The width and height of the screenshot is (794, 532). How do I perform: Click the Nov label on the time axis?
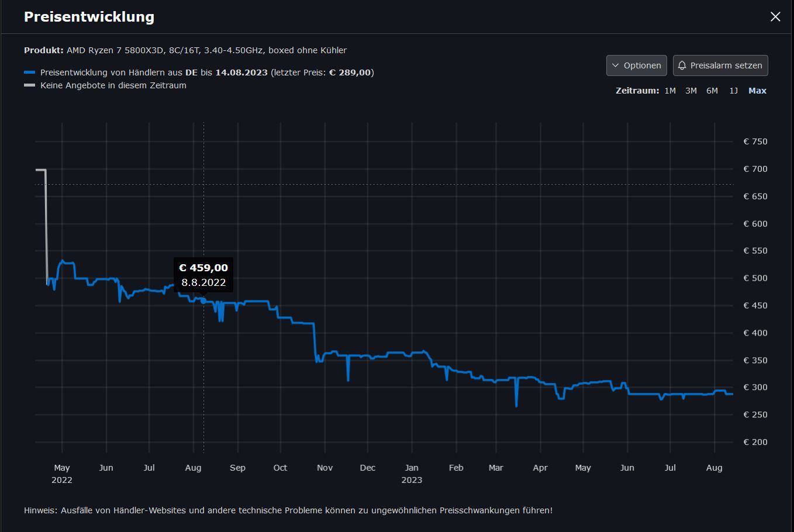pos(324,468)
